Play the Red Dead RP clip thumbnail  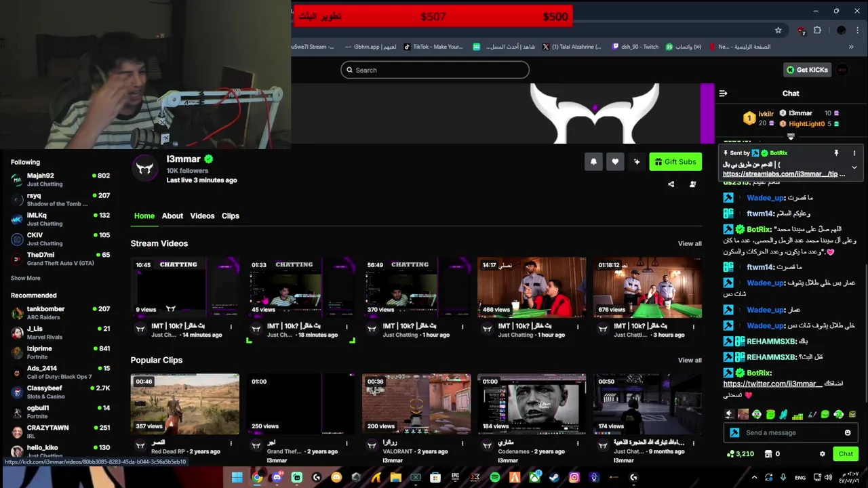pyautogui.click(x=184, y=404)
